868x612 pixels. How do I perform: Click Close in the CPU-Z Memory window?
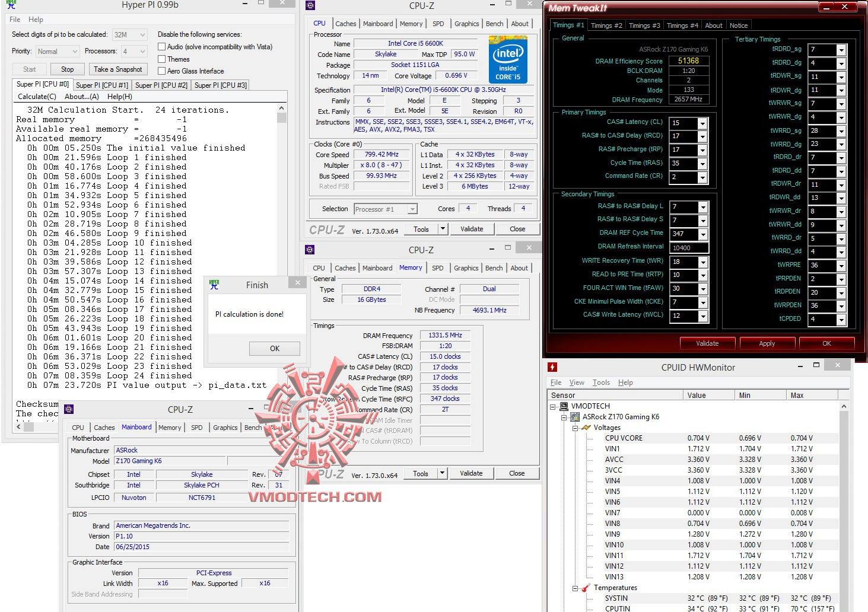[517, 473]
